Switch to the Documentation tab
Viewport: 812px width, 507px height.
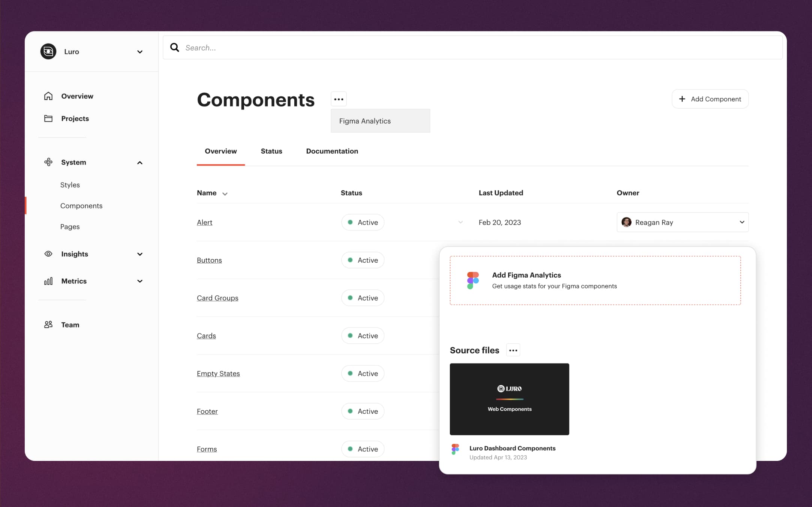pos(332,151)
